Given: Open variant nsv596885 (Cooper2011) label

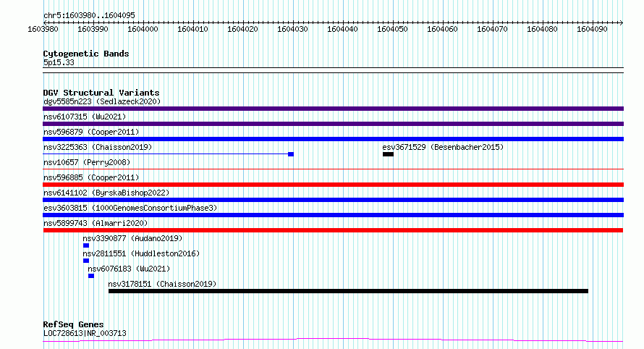Looking at the screenshot, I should pyautogui.click(x=91, y=177).
